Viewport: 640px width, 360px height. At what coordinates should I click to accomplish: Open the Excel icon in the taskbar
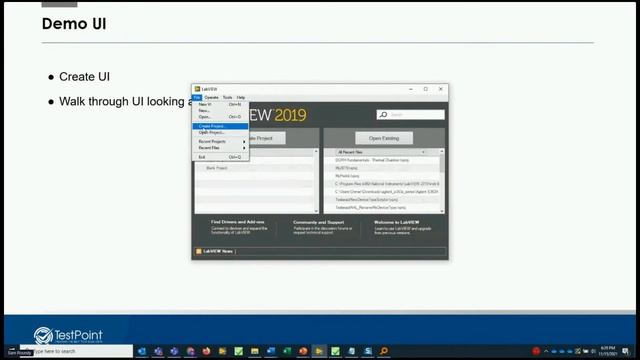287,351
